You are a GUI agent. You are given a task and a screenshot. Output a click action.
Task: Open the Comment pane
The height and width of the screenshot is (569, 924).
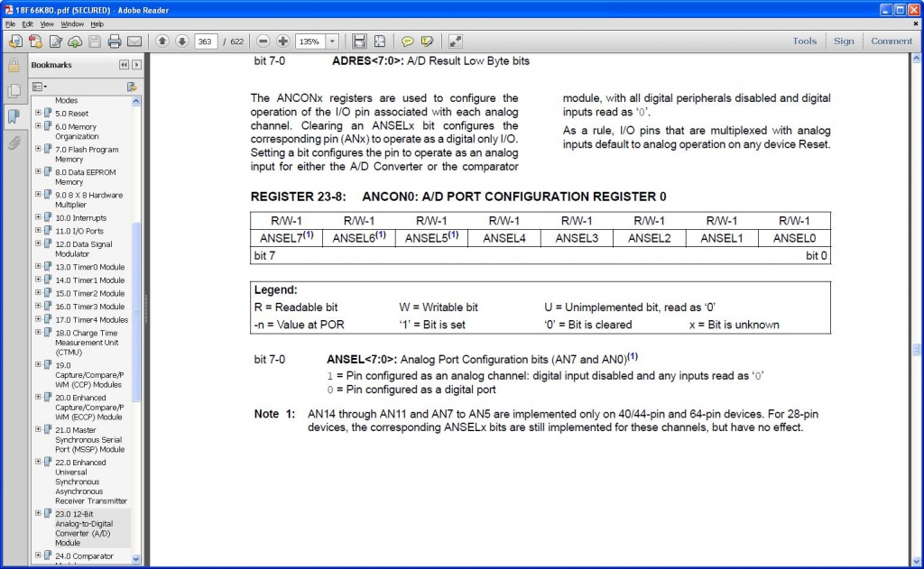pyautogui.click(x=891, y=41)
